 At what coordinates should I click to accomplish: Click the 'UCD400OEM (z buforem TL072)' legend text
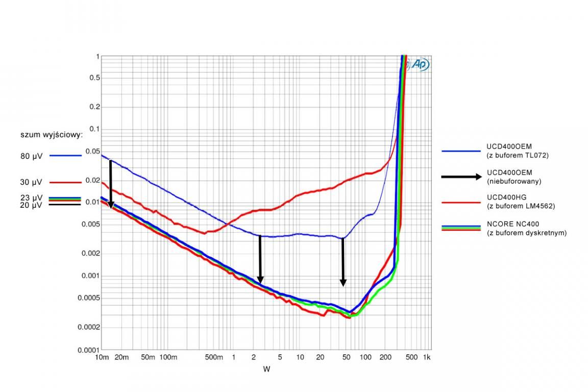tap(518, 151)
